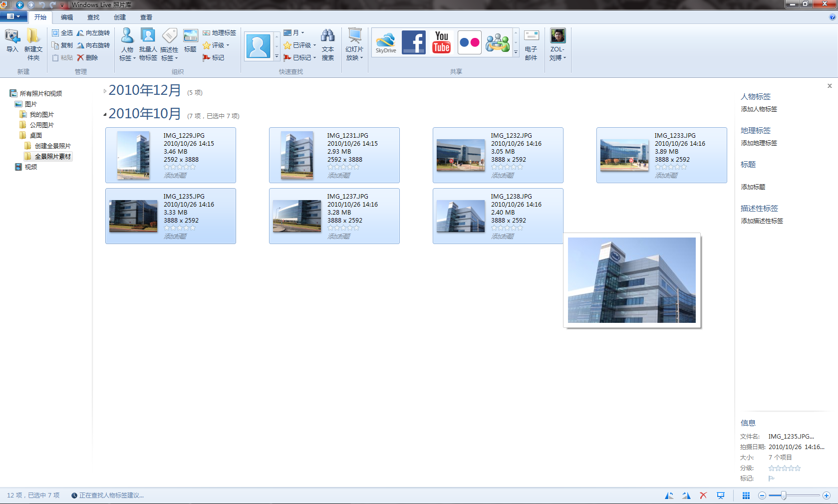Image resolution: width=838 pixels, height=504 pixels.
Task: Set star rating in the 分级 info row
Action: (x=784, y=468)
